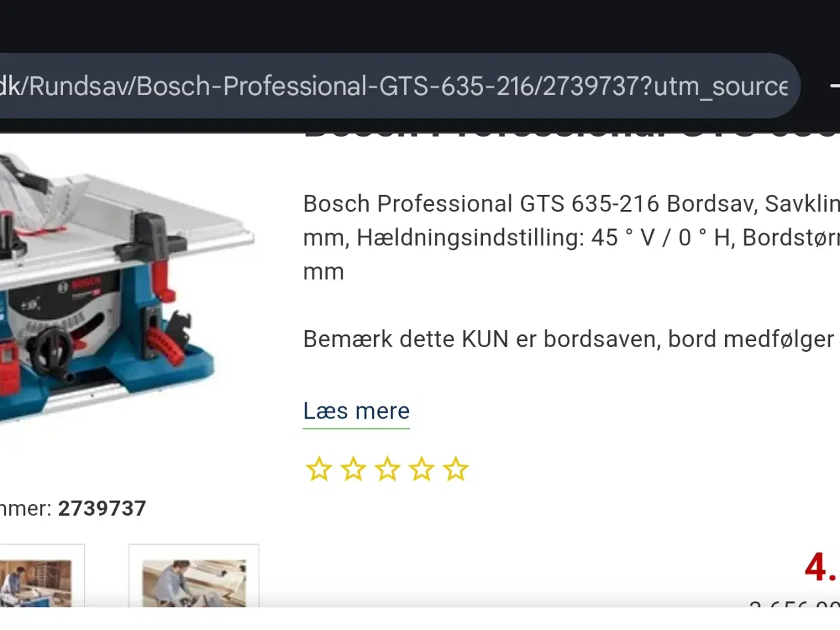Click the red price figure

(822, 566)
